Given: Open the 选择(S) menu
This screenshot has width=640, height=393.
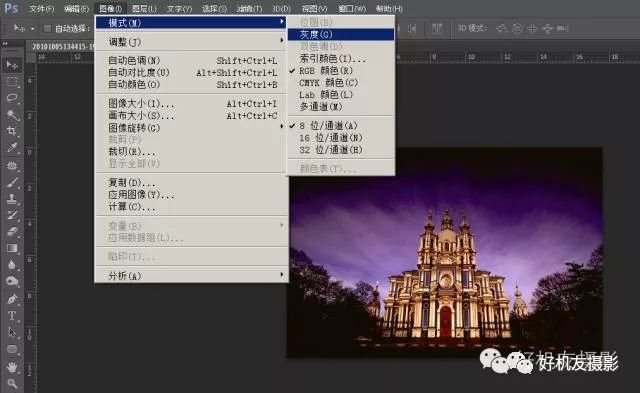Looking at the screenshot, I should coord(214,9).
